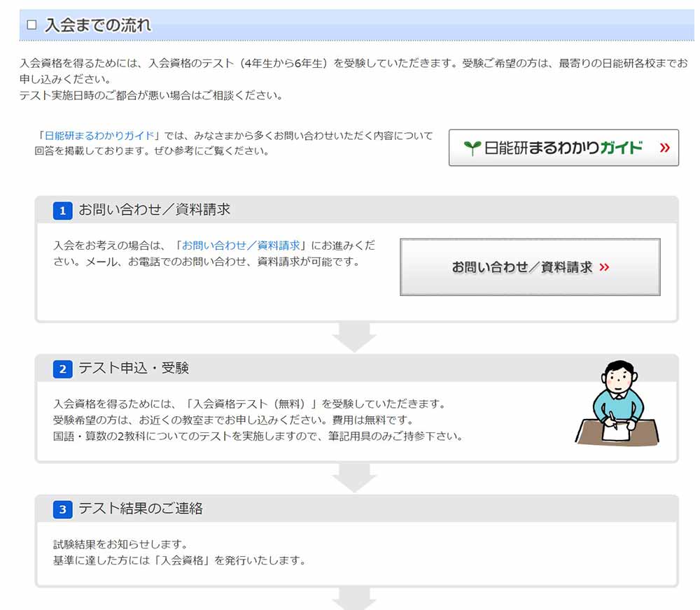Click the student writing illustration
This screenshot has height=610, width=700.
617,404
